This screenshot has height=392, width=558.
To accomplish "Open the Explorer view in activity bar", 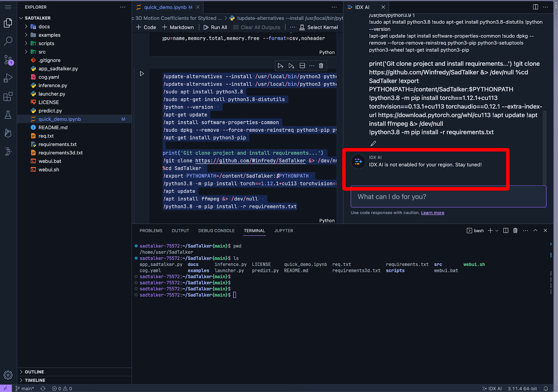I will (8, 23).
